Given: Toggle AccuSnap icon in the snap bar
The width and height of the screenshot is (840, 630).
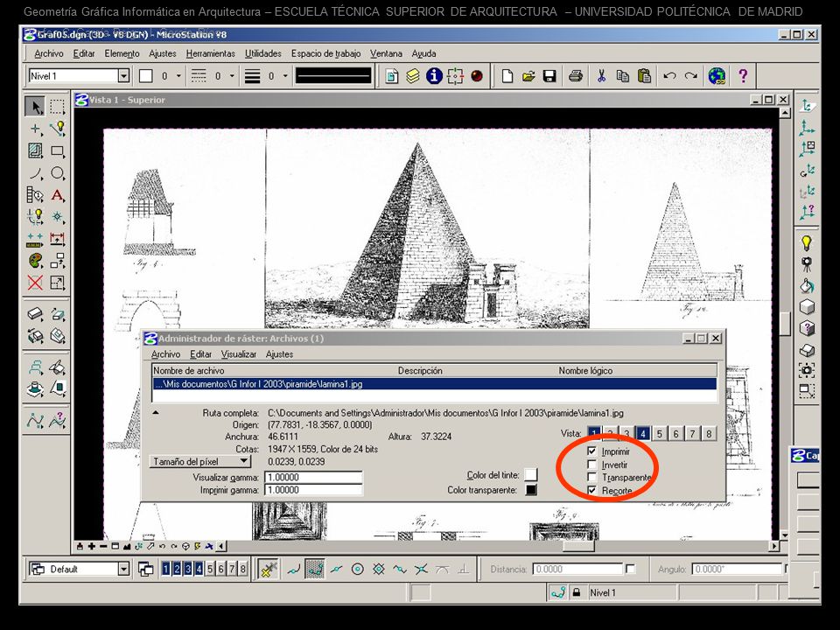Looking at the screenshot, I should 268,569.
